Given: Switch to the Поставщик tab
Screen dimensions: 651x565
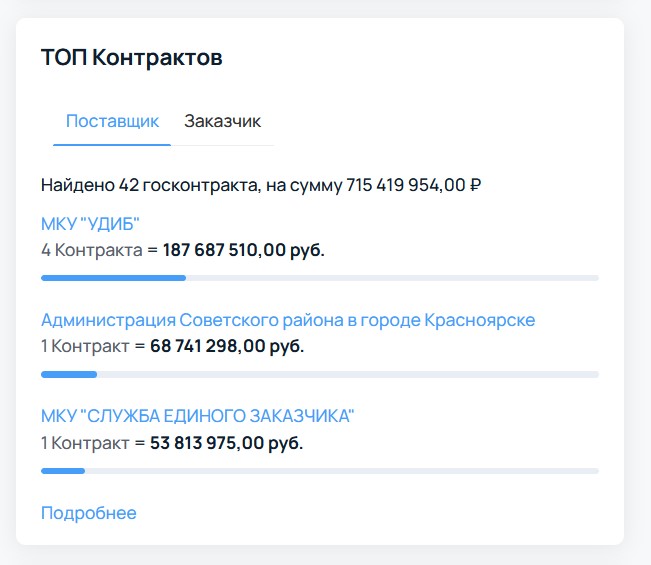Looking at the screenshot, I should (112, 121).
